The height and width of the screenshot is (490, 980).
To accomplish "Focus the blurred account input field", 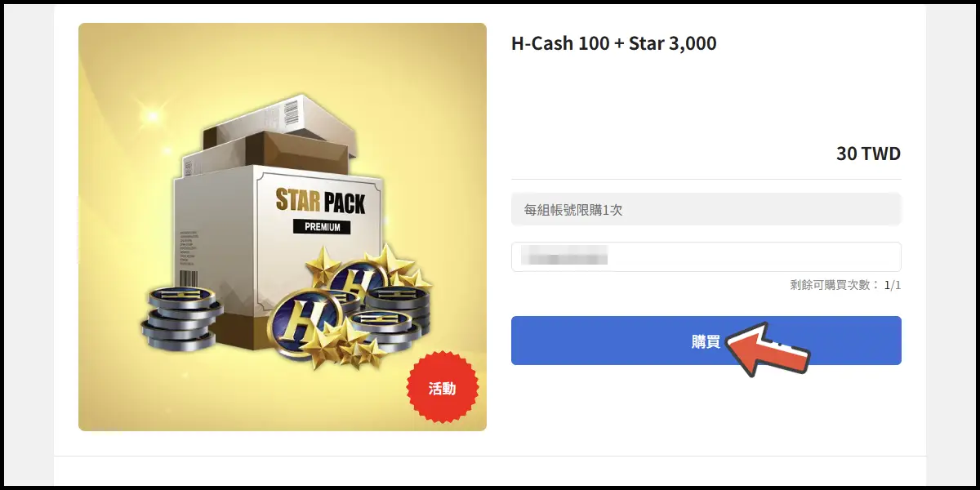I will (x=706, y=256).
